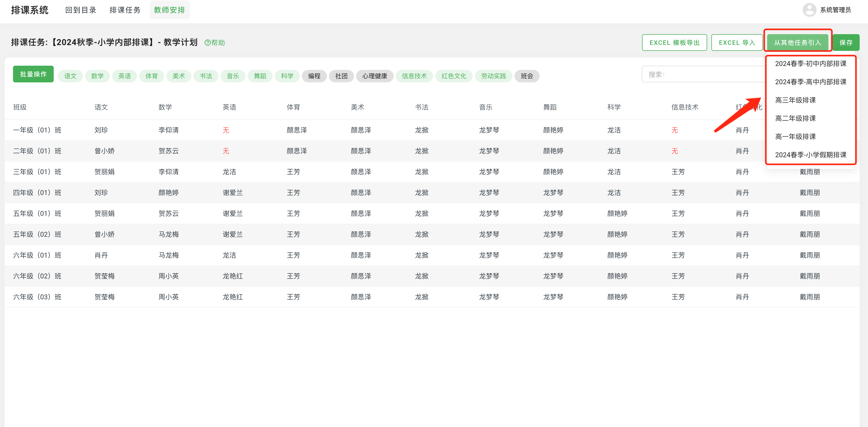This screenshot has height=427, width=868.
Task: Click the help question-mark icon
Action: coord(207,43)
